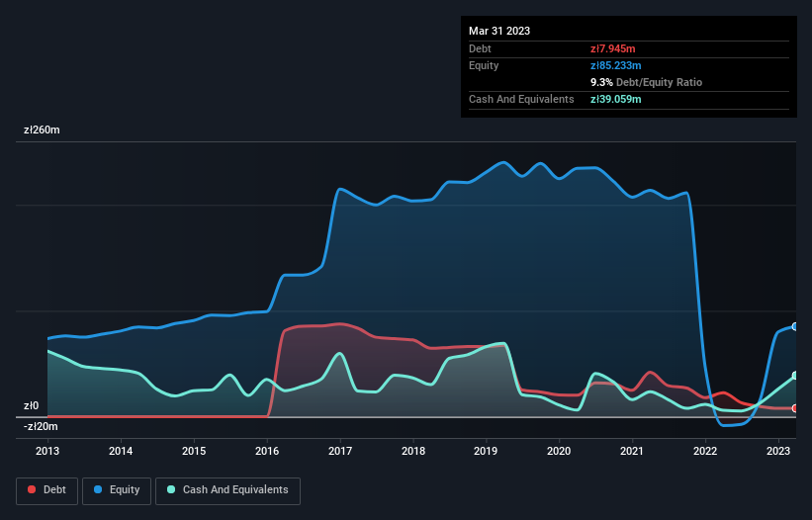Click the 2019 x-axis label
Viewport: 812px width, 520px height.
(486, 451)
